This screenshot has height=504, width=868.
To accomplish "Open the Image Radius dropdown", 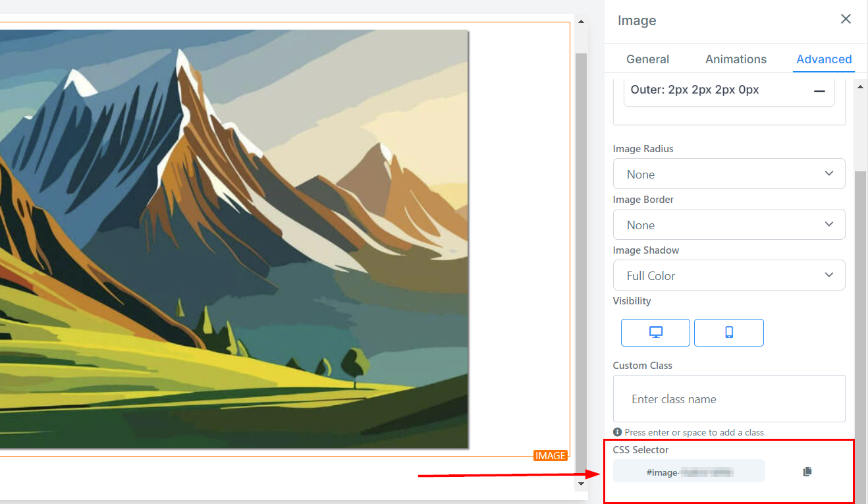I will (x=729, y=174).
